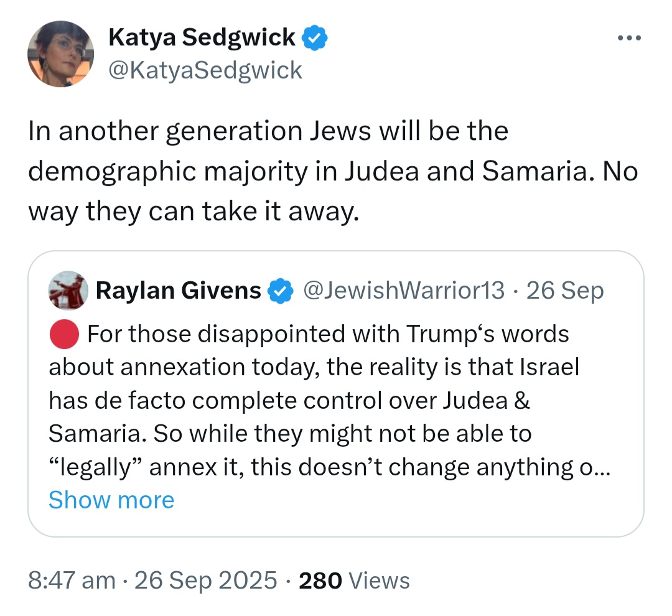Click the 26 Sep 2025 post date
672x616 pixels.
click(x=206, y=581)
